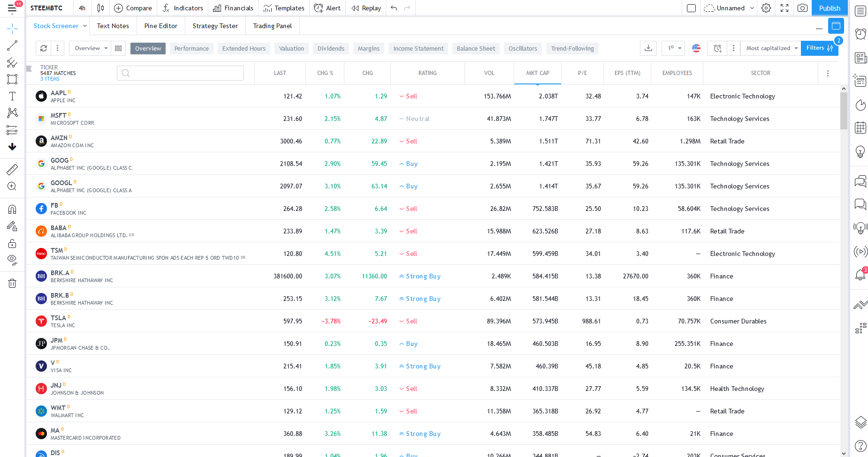Click the Compare button

[133, 8]
